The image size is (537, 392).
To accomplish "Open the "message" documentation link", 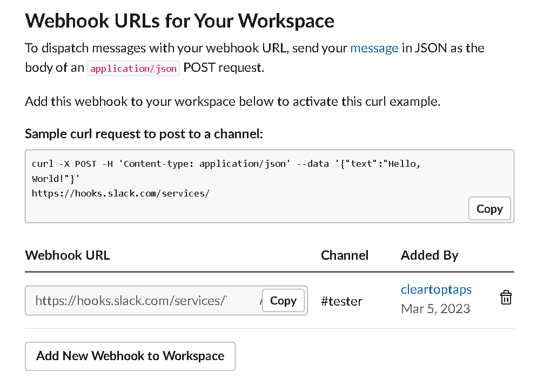I will (x=374, y=48).
